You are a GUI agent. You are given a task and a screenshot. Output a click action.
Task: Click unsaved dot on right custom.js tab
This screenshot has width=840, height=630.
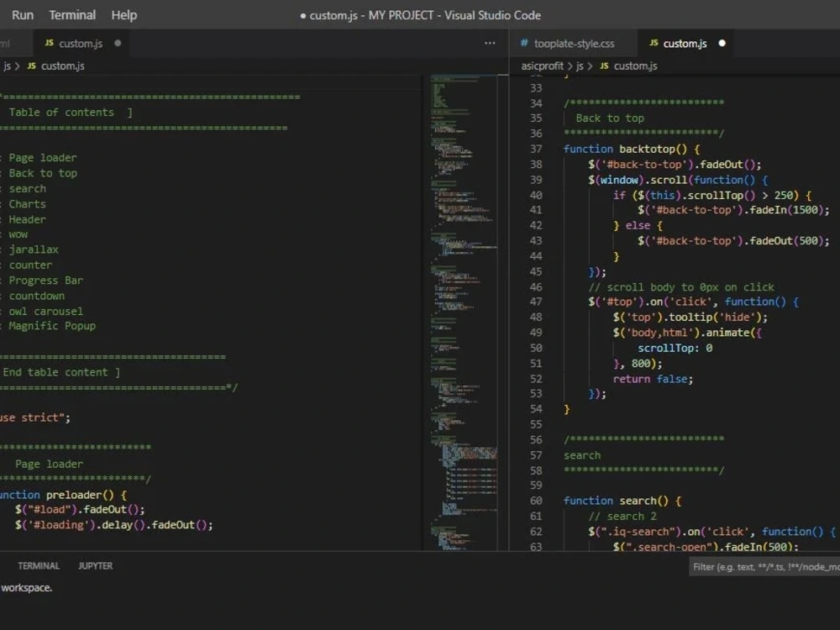[x=722, y=44]
